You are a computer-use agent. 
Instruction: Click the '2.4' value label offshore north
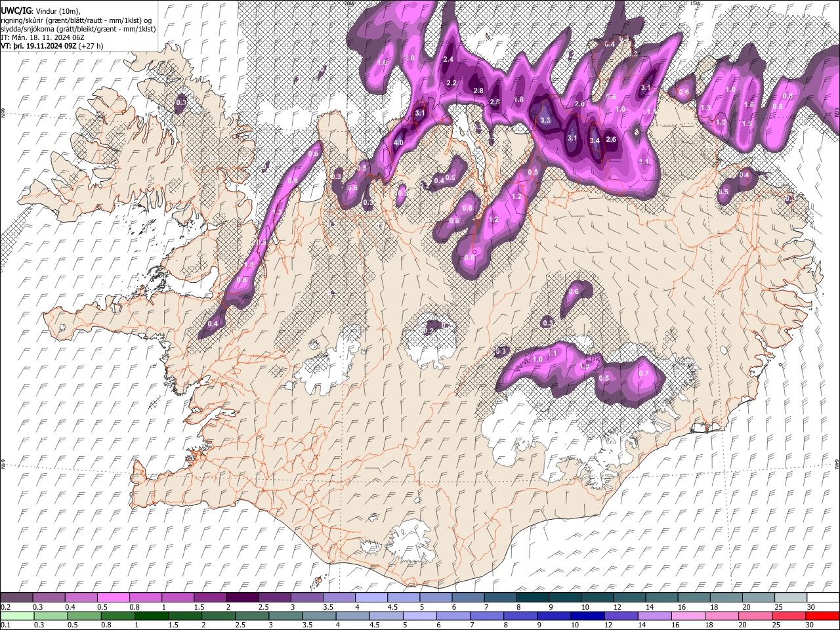click(449, 59)
